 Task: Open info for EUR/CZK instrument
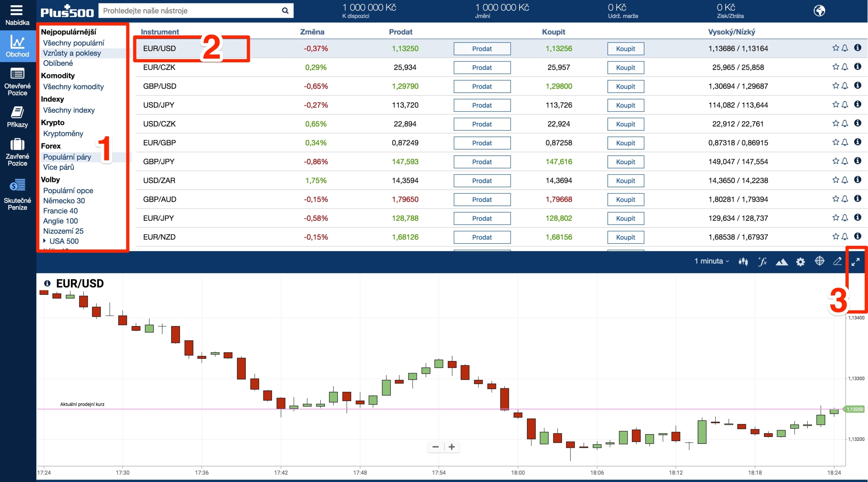857,67
